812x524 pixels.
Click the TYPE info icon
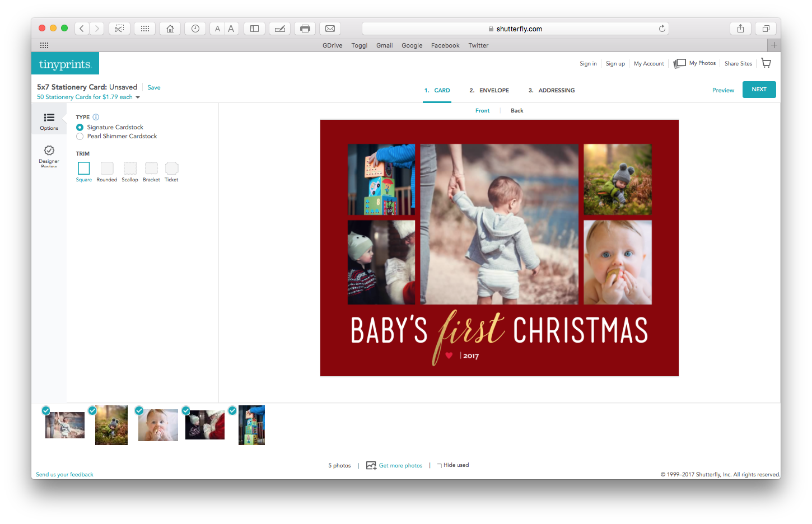(x=96, y=117)
